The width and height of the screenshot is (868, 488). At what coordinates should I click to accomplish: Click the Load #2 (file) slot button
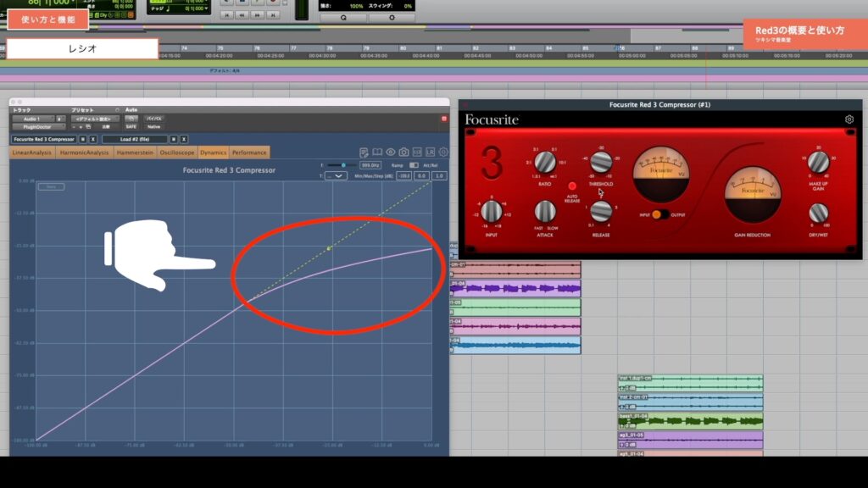tap(135, 140)
